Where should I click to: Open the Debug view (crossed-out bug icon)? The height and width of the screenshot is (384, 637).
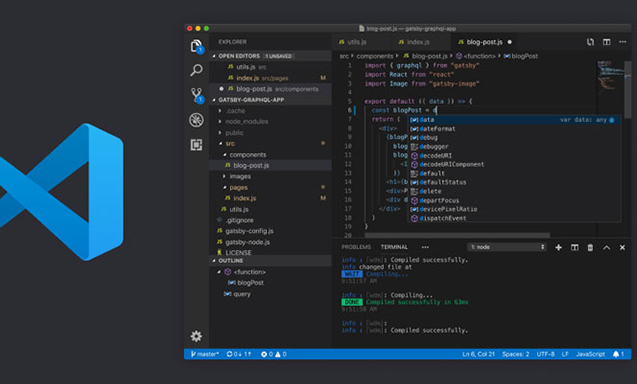click(x=196, y=120)
